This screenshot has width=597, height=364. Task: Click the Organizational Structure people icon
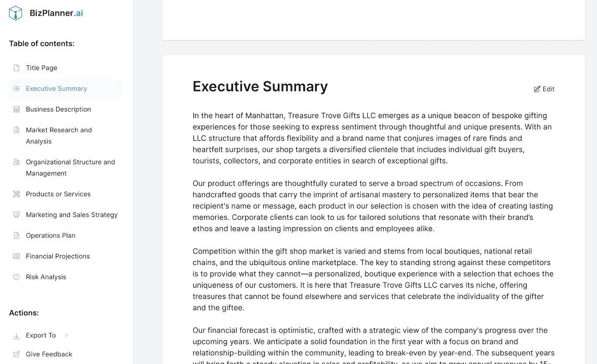(x=17, y=162)
